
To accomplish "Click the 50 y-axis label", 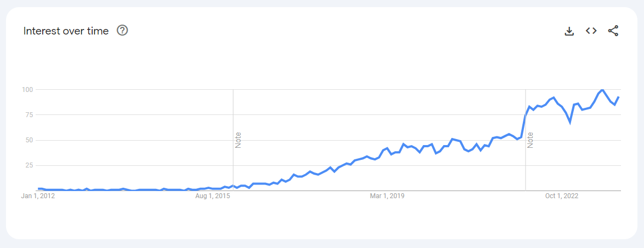I will [x=30, y=140].
